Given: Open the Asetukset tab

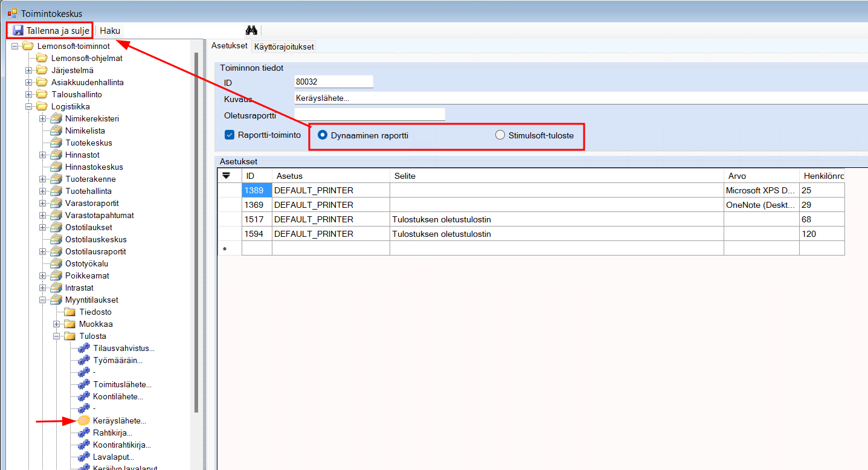Looking at the screenshot, I should (229, 46).
